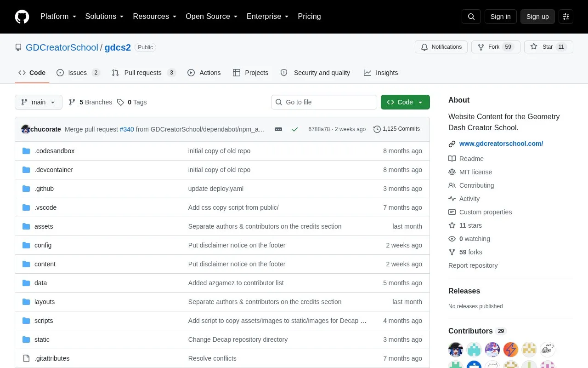This screenshot has height=368, width=588.
Task: Open the first contributor avatar
Action: [456, 350]
